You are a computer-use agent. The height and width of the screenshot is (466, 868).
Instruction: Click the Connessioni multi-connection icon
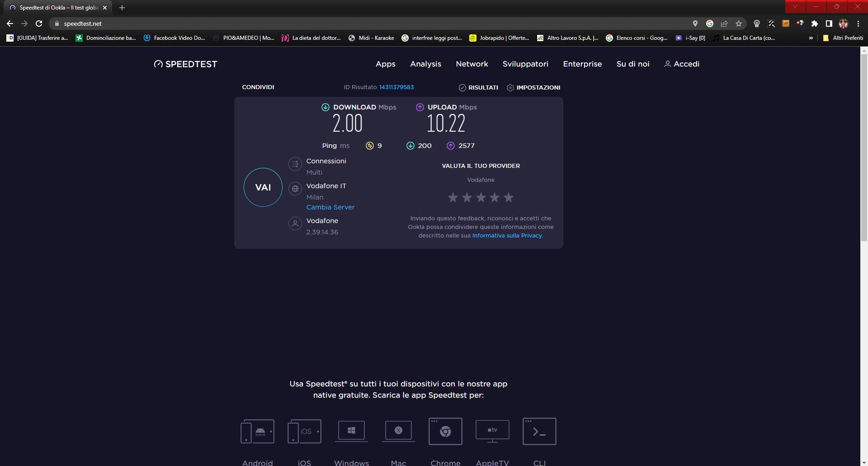295,164
